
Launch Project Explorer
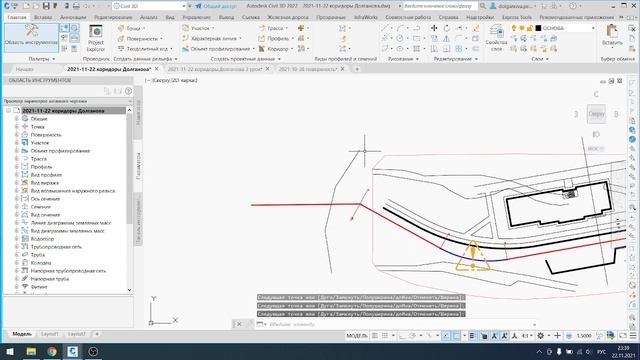[96, 38]
